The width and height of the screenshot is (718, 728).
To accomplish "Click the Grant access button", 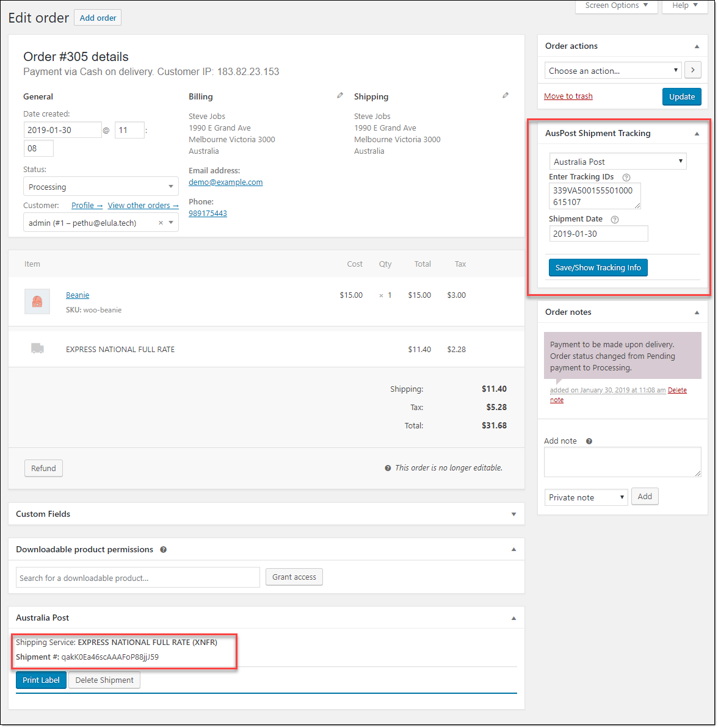I will 294,577.
